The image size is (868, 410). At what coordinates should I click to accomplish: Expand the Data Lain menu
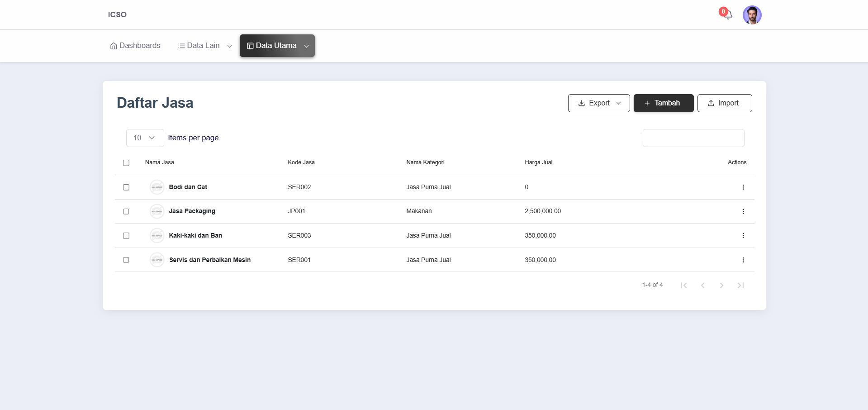click(x=204, y=46)
